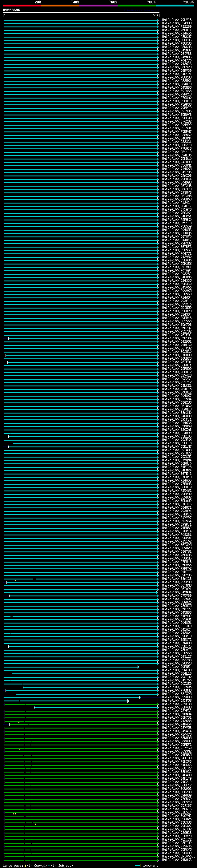Select the UniRef100_Q84L15 label
197x868 pixels.
click(176, 389)
